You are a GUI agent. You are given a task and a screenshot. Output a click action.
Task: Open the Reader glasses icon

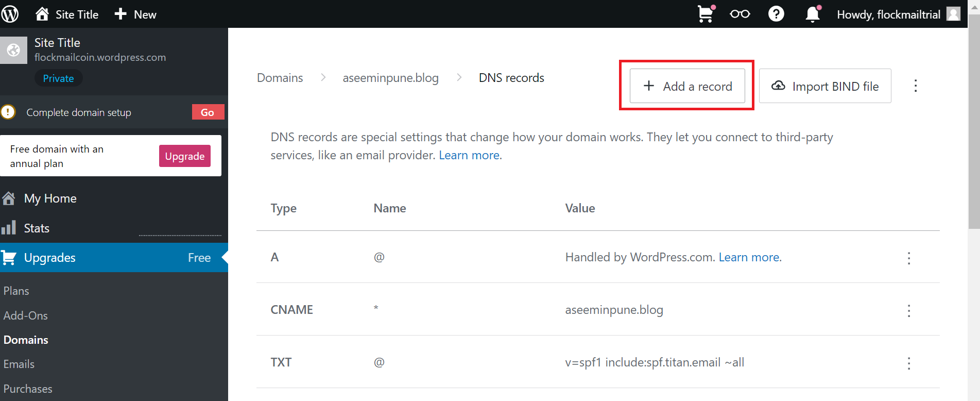(x=740, y=14)
